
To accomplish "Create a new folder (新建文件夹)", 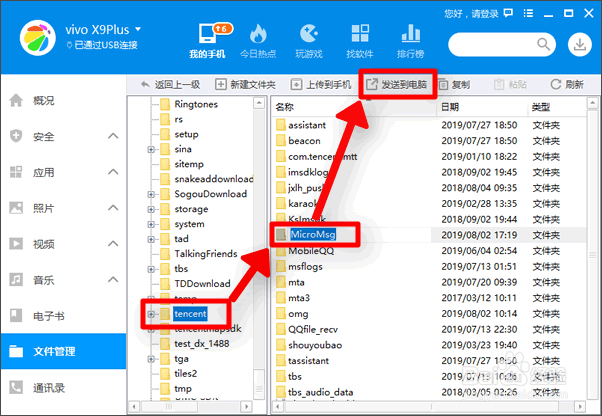I will pyautogui.click(x=245, y=84).
